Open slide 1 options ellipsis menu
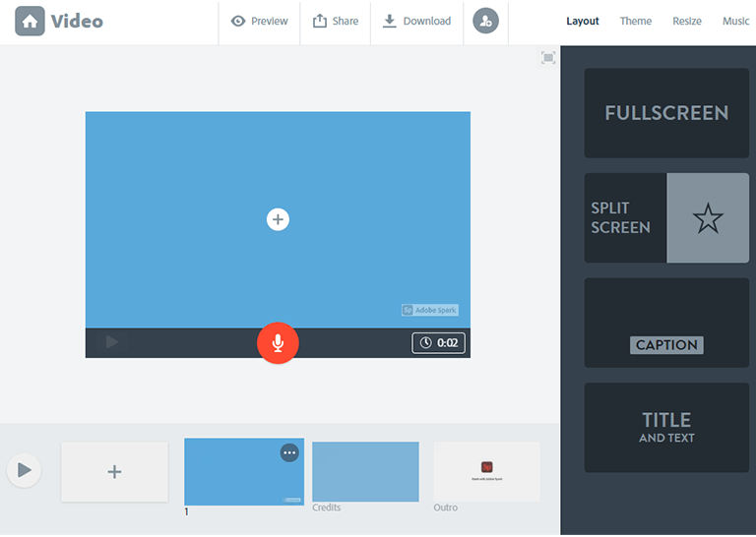 (x=289, y=452)
